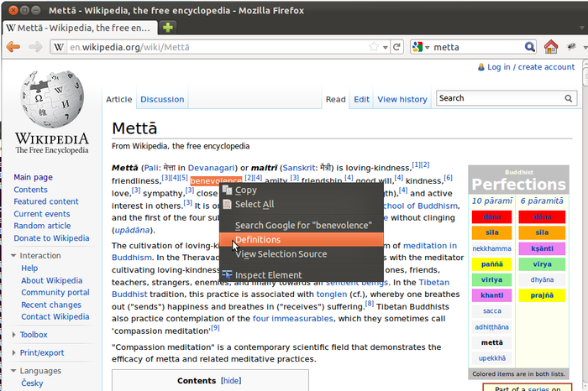Image resolution: width=588 pixels, height=391 pixels.
Task: Click the back navigation arrow
Action: (13, 47)
